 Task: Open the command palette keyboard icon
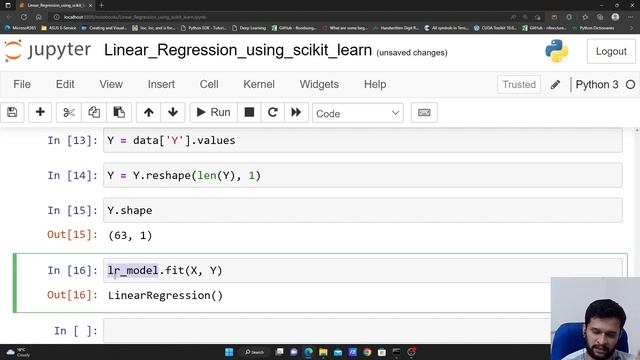424,112
